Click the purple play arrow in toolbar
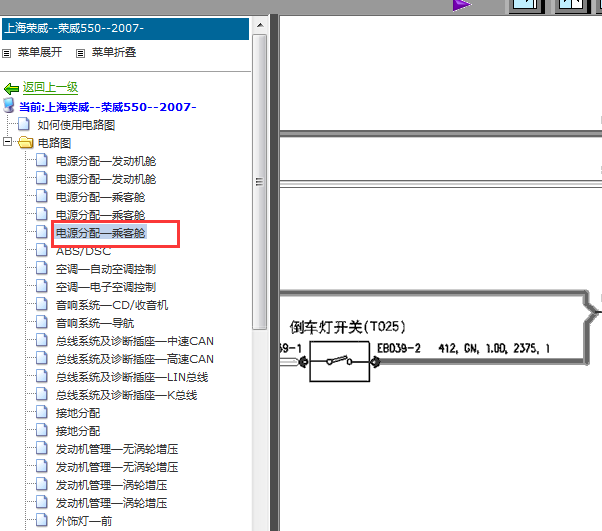 462,5
